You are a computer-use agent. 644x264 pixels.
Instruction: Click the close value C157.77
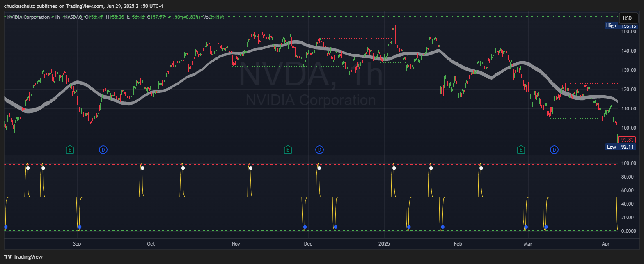(x=156, y=17)
